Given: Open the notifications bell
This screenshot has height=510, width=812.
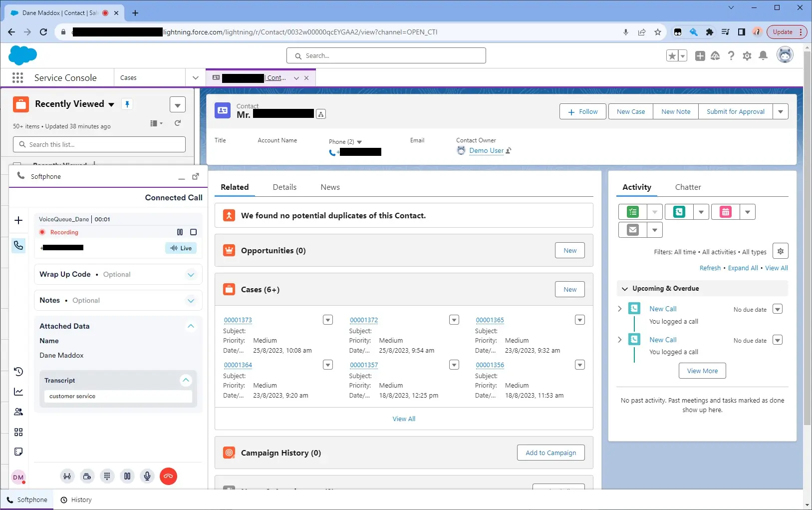Looking at the screenshot, I should 763,56.
